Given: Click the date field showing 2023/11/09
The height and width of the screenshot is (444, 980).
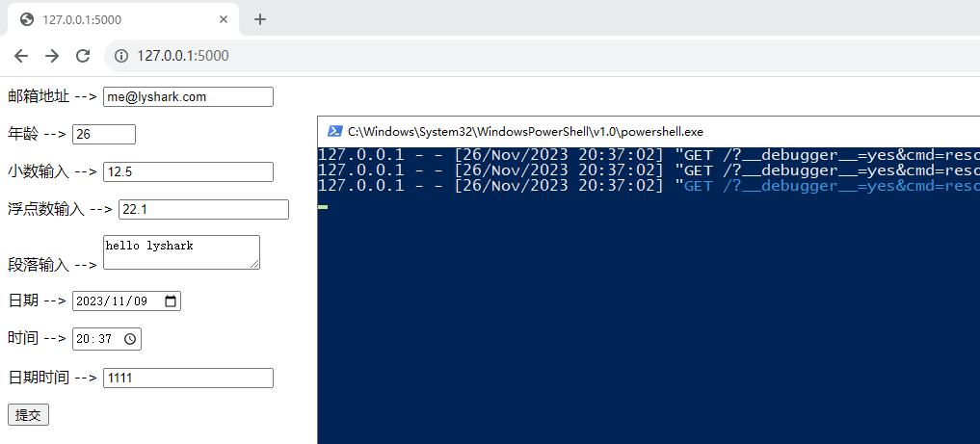Looking at the screenshot, I should pos(127,301).
